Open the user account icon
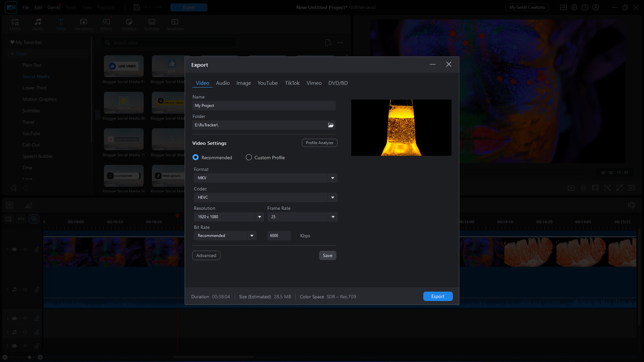 pyautogui.click(x=596, y=7)
